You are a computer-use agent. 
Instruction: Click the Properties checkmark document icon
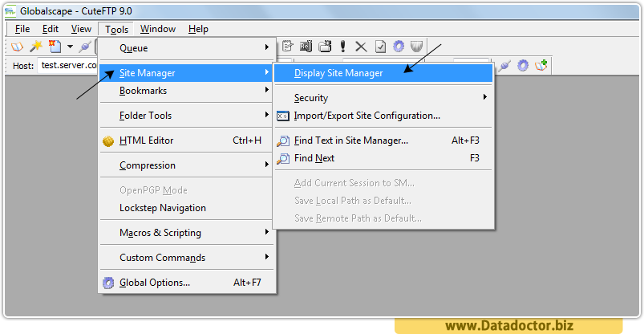coord(380,47)
